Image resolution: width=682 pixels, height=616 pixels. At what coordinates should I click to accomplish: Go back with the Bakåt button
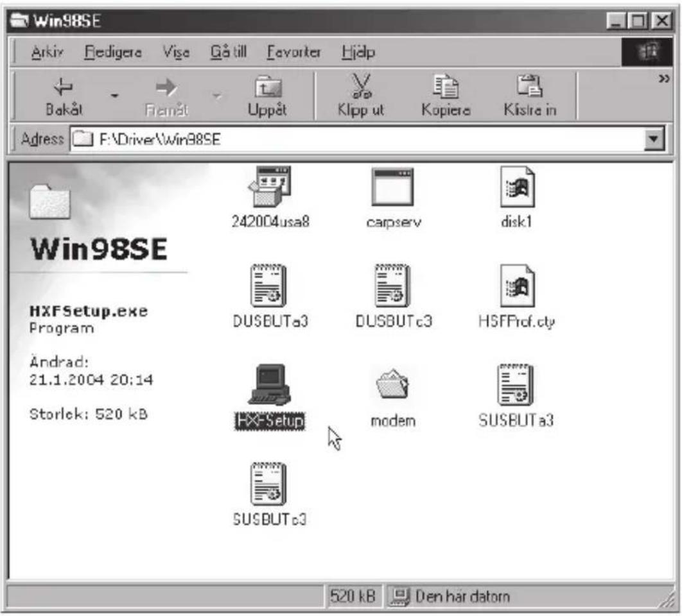click(x=64, y=96)
